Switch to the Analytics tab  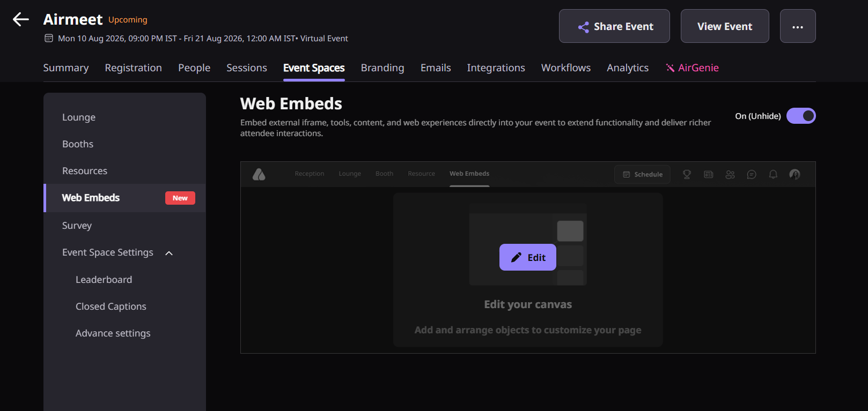pyautogui.click(x=628, y=68)
